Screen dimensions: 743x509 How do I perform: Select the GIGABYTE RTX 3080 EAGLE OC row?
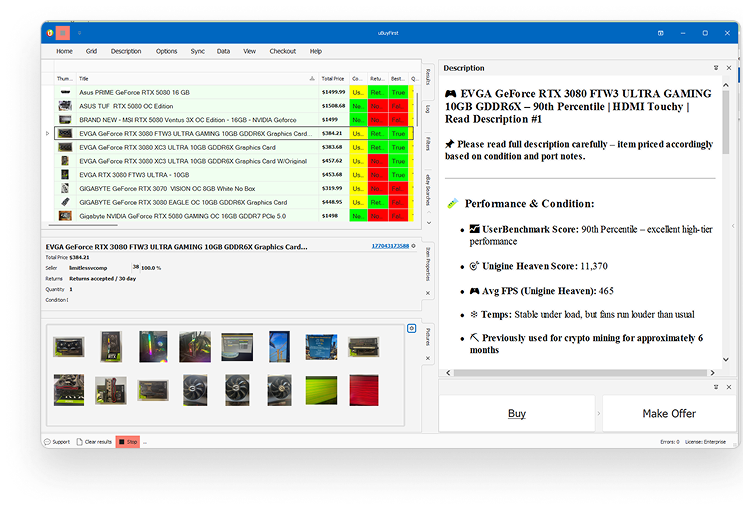coord(234,202)
